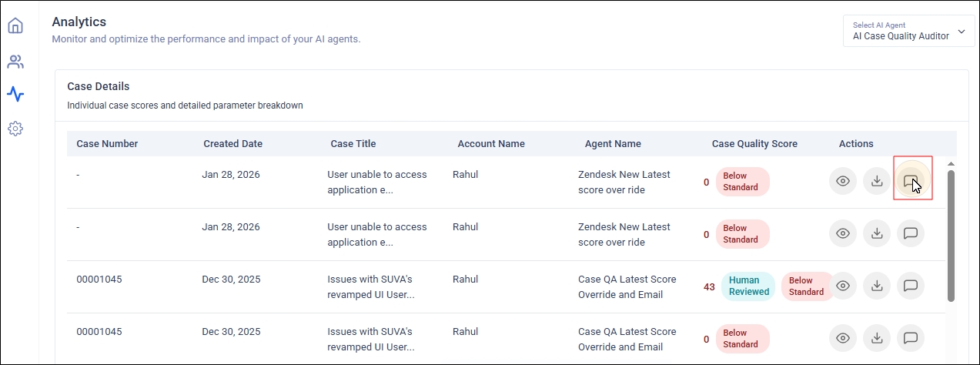Click the Created Date column header
Viewport: 980px width, 365px height.
(232, 144)
